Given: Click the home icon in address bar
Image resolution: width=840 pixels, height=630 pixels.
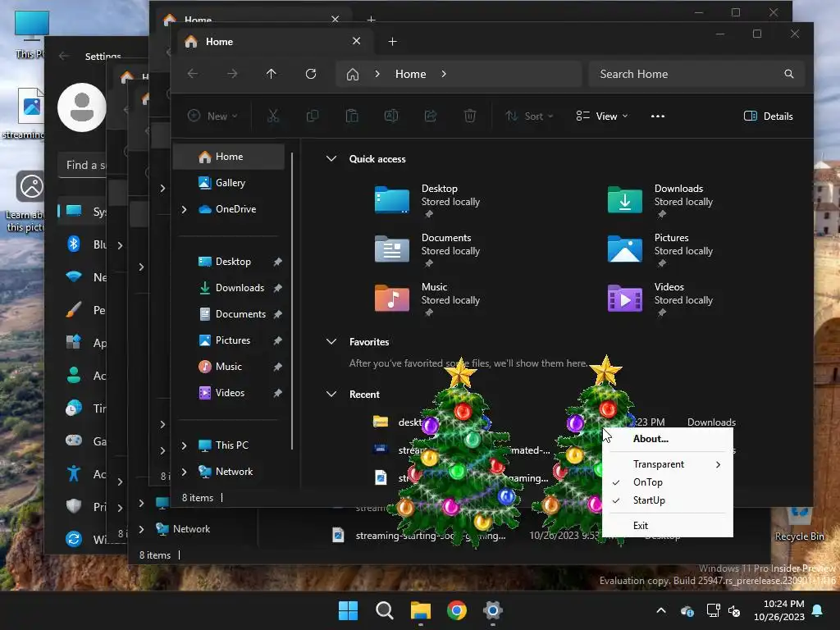Looking at the screenshot, I should (x=353, y=74).
